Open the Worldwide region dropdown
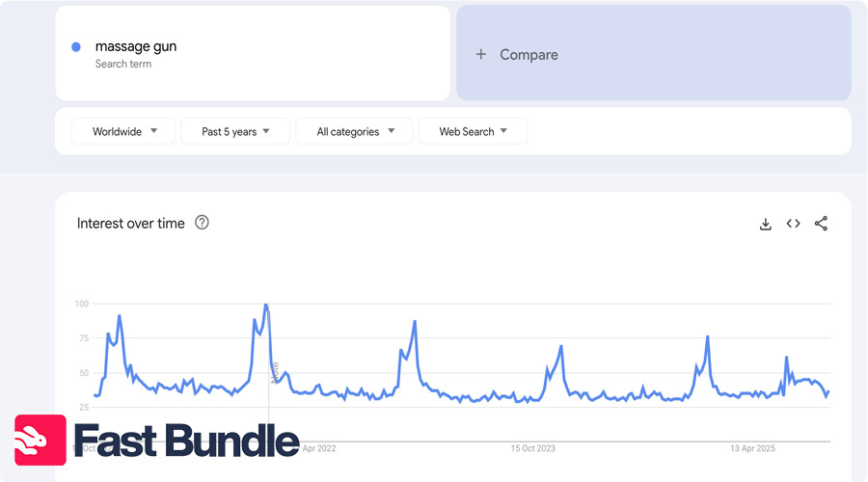Screen dimensions: 868x482 coord(124,131)
